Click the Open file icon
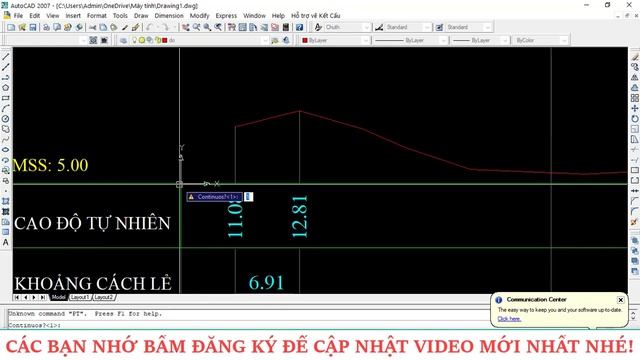 tap(22, 27)
